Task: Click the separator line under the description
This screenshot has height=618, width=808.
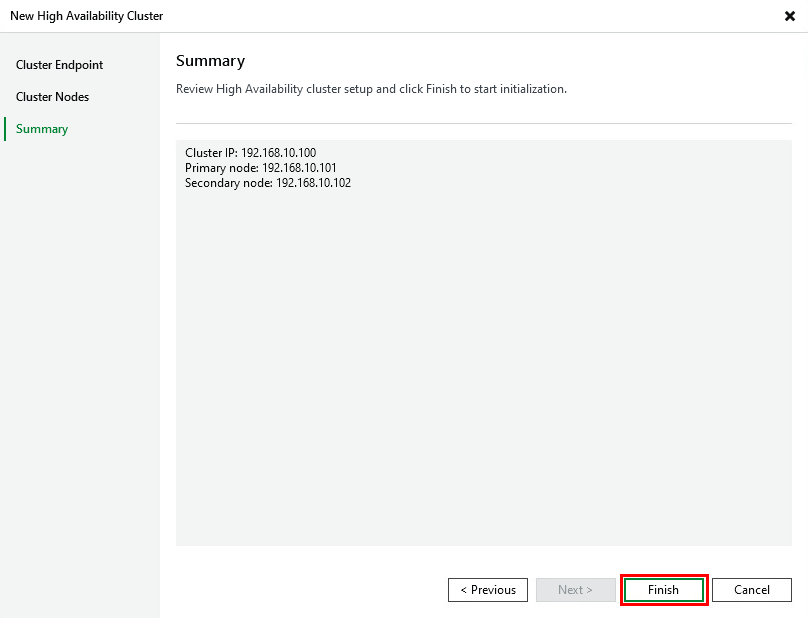Action: coord(483,123)
